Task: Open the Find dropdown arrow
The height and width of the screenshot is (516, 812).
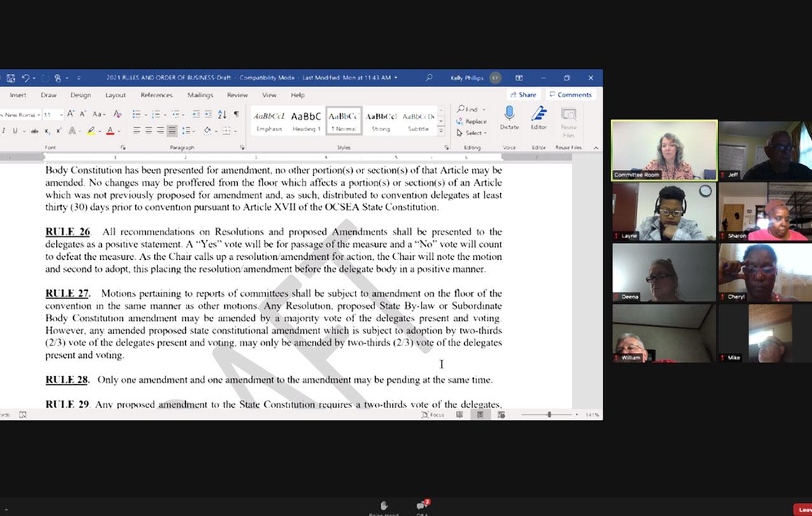Action: click(483, 110)
